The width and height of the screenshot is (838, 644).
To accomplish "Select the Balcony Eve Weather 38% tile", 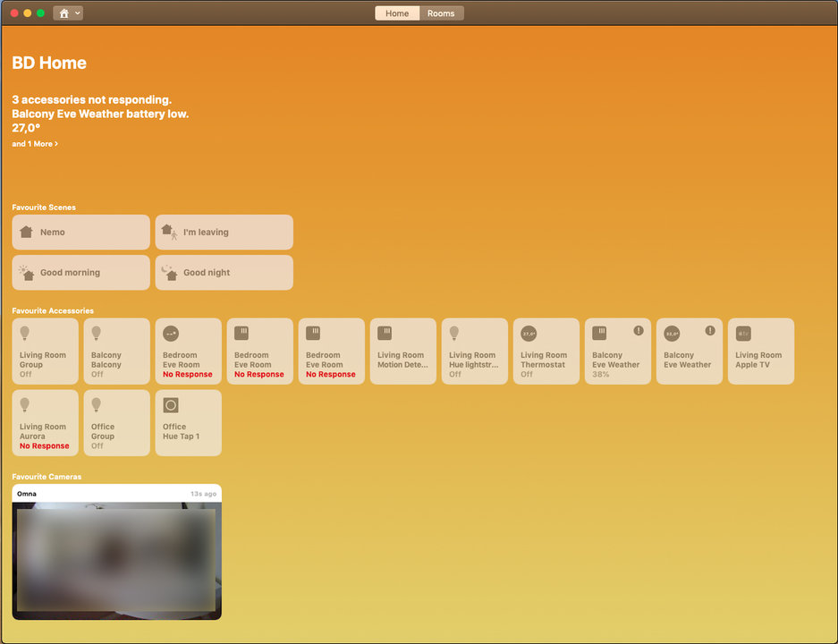I will tap(618, 352).
